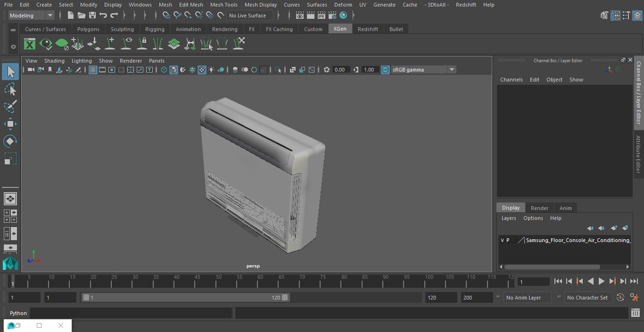Image resolution: width=644 pixels, height=332 pixels.
Task: Play animation forwards
Action: coord(601,281)
